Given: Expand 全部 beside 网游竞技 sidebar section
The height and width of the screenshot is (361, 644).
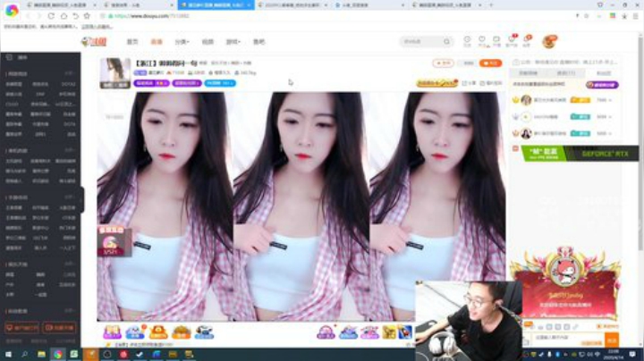Looking at the screenshot, I should (x=69, y=73).
